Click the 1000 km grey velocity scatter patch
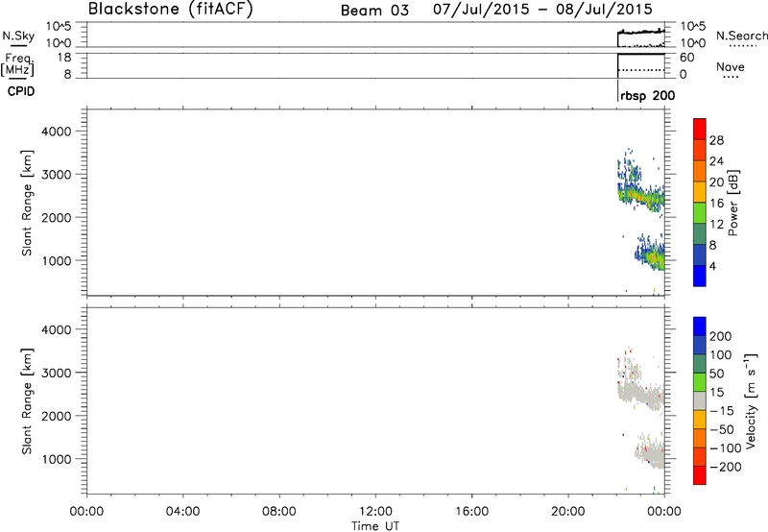This screenshot has width=768, height=532. (x=651, y=451)
